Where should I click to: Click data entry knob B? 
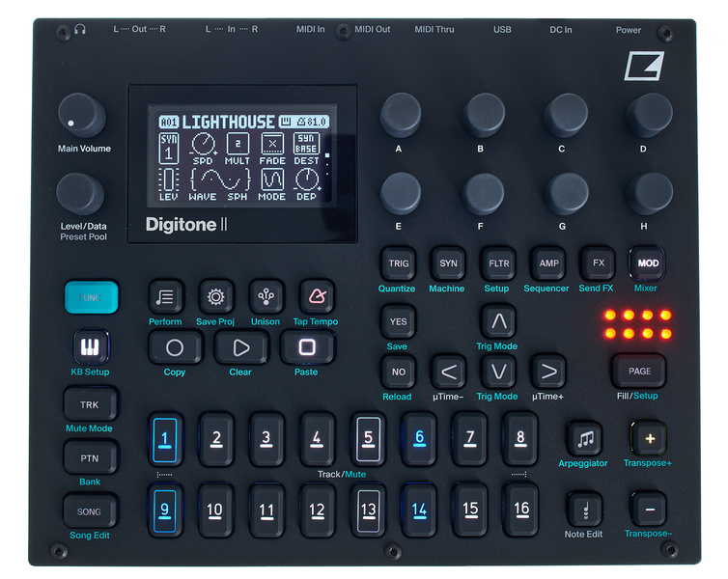484,115
